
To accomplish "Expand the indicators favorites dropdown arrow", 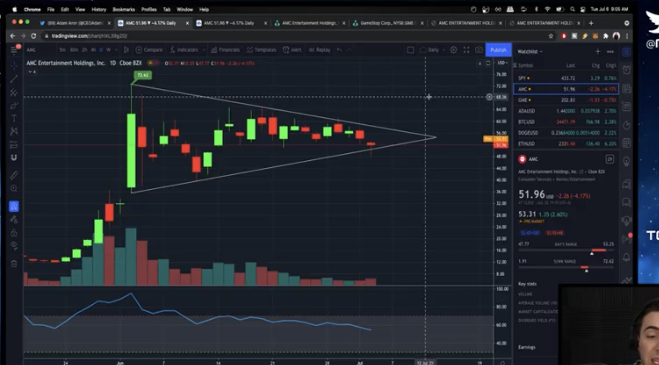I will point(204,50).
